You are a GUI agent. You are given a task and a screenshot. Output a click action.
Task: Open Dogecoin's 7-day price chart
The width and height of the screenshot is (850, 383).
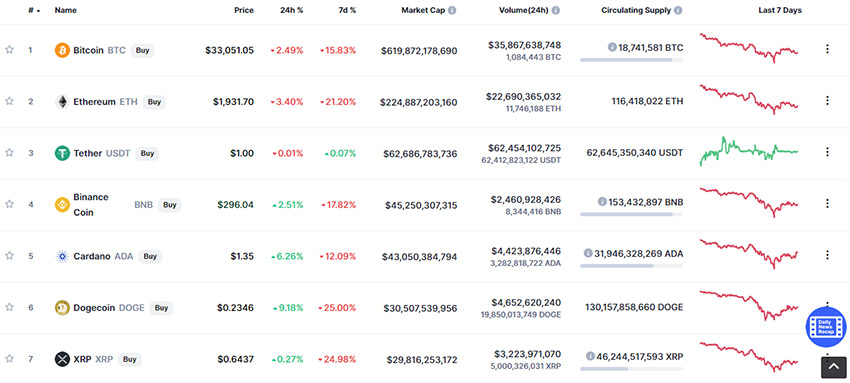click(749, 306)
